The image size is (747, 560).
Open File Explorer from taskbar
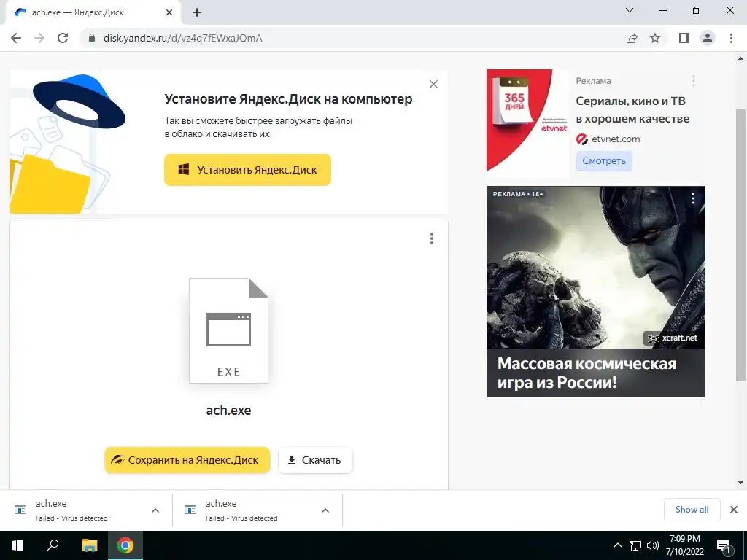coord(89,545)
